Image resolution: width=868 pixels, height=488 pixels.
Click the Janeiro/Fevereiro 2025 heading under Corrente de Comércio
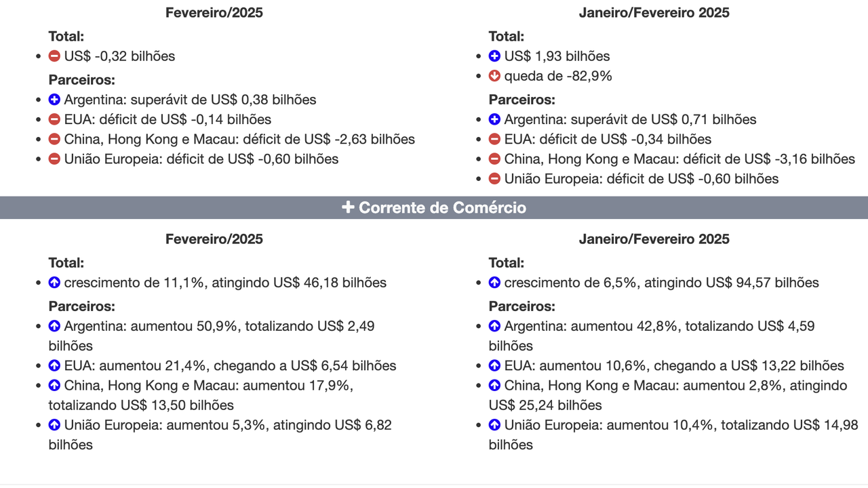tap(654, 239)
